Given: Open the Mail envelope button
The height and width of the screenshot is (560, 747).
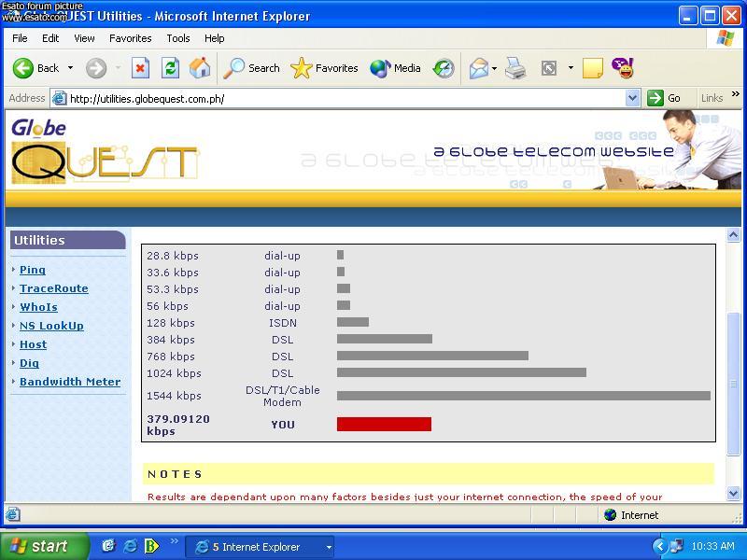Looking at the screenshot, I should [478, 68].
